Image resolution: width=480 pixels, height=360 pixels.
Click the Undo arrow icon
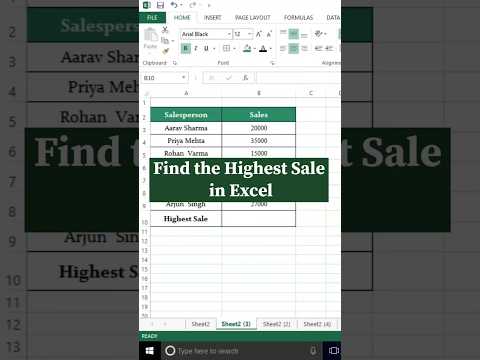click(174, 5)
